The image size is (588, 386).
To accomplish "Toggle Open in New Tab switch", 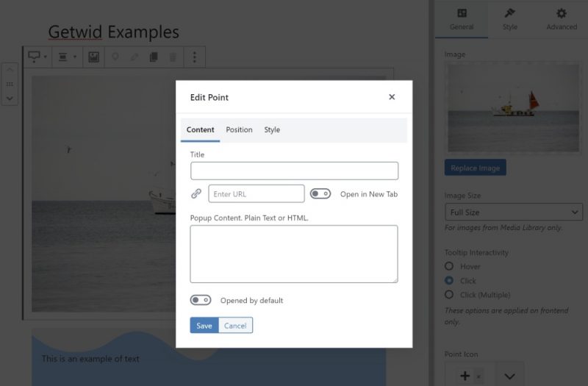I will point(320,193).
